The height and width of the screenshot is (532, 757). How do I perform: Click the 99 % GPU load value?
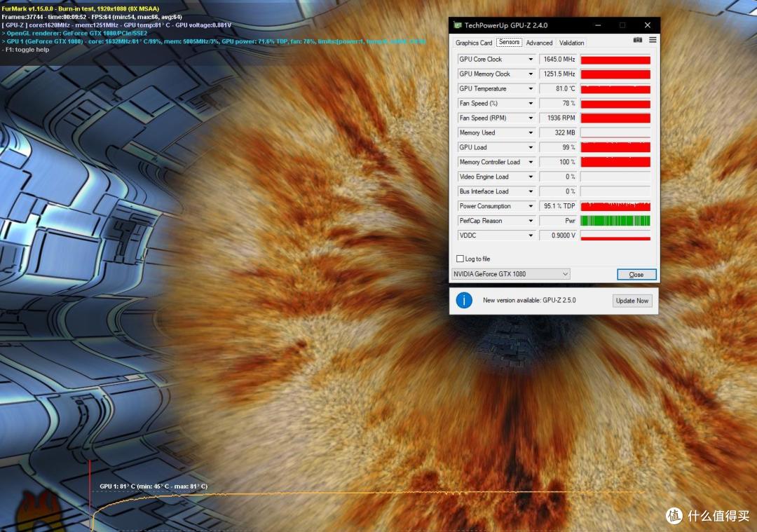pyautogui.click(x=558, y=147)
